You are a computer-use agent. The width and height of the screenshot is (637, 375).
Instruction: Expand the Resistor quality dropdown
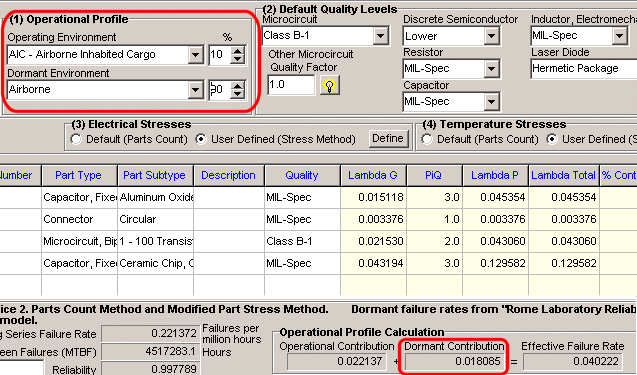[491, 69]
